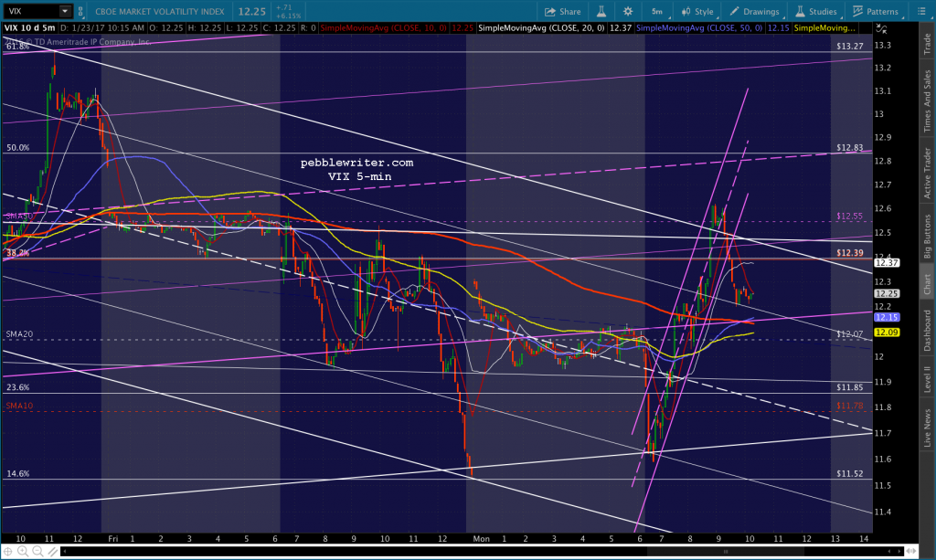The image size is (936, 560).
Task: Zoom in with magnifier plus icon
Action: point(23,552)
